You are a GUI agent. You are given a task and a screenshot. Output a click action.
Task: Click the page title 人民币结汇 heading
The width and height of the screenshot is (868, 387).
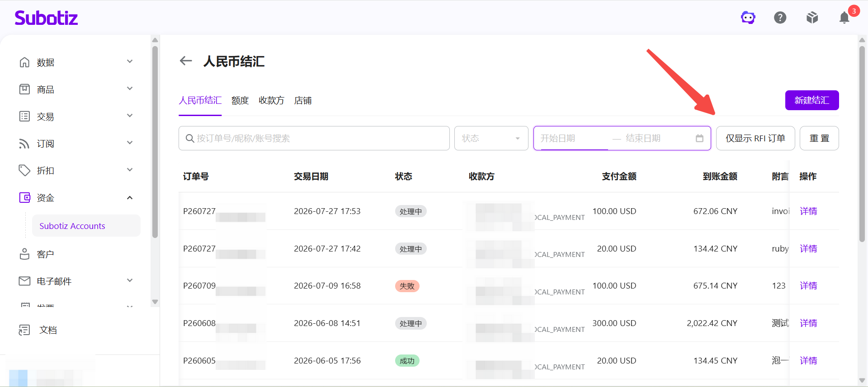(234, 61)
